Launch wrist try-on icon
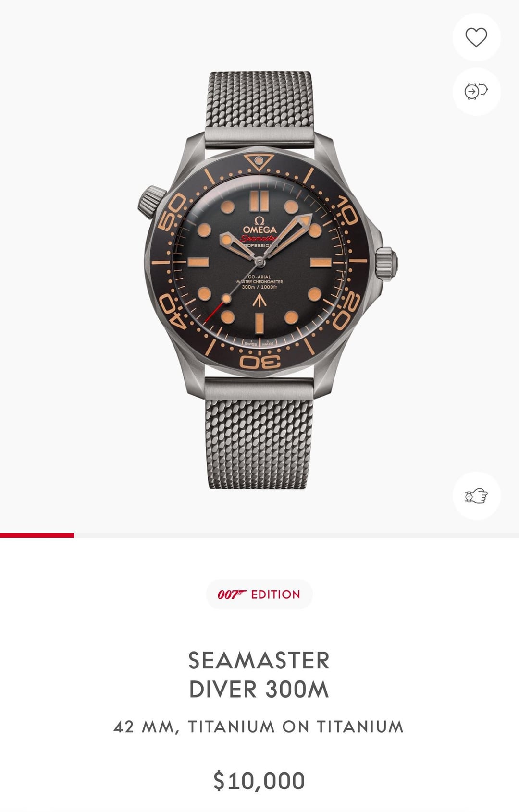 (476, 496)
